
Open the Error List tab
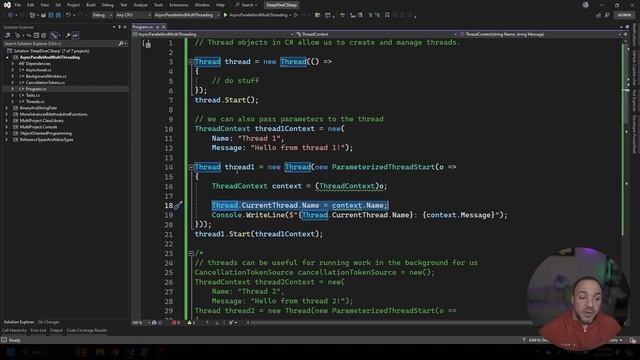tap(38, 331)
